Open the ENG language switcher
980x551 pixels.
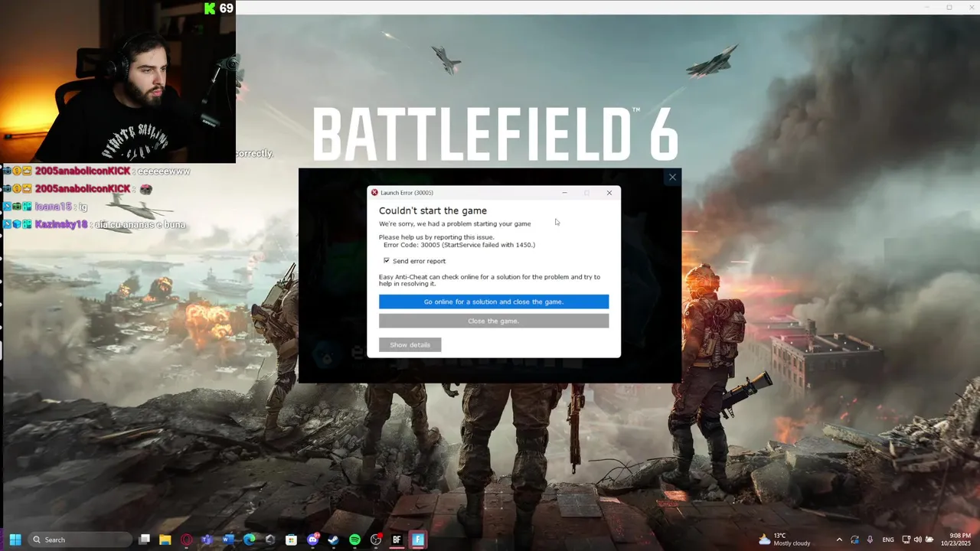(888, 540)
